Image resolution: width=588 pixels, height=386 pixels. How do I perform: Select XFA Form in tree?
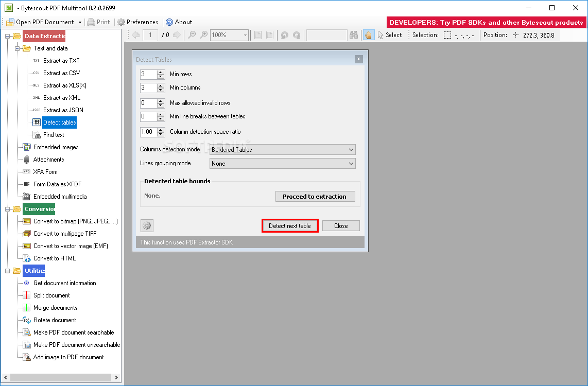[45, 172]
